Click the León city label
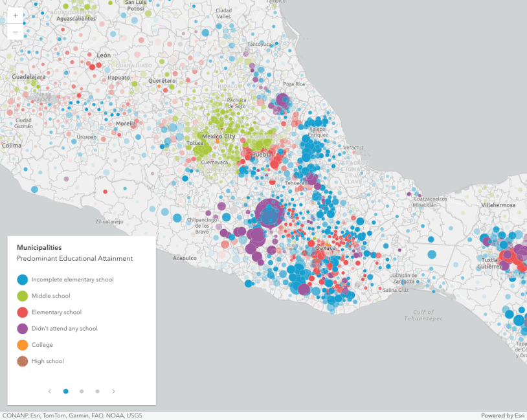This screenshot has height=420, width=527. (x=104, y=56)
